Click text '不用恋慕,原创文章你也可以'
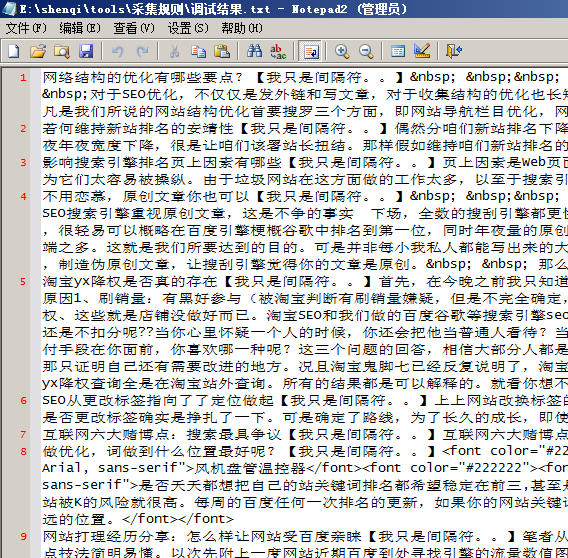 click(x=146, y=196)
